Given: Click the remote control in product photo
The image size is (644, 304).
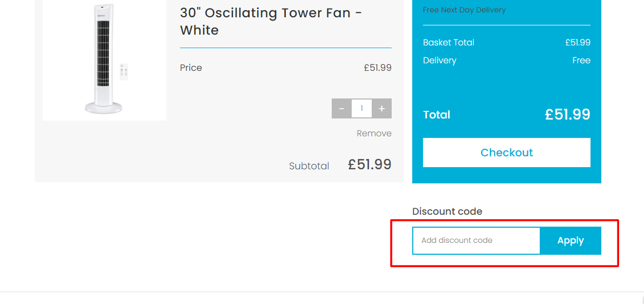Looking at the screenshot, I should [x=124, y=71].
